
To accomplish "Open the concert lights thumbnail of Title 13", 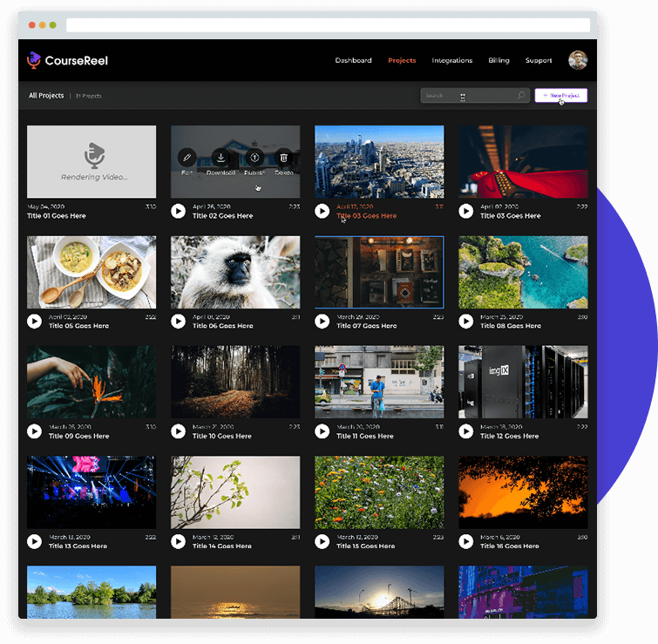I will pos(92,492).
